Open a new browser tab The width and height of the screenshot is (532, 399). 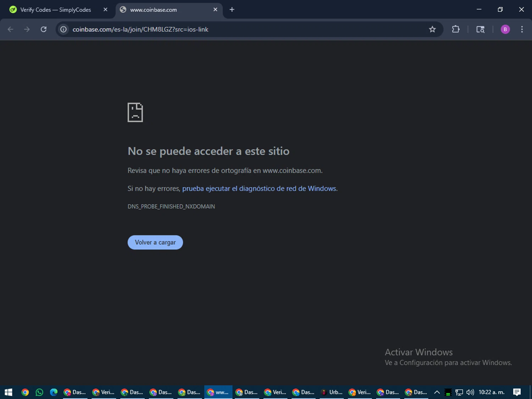coord(232,10)
